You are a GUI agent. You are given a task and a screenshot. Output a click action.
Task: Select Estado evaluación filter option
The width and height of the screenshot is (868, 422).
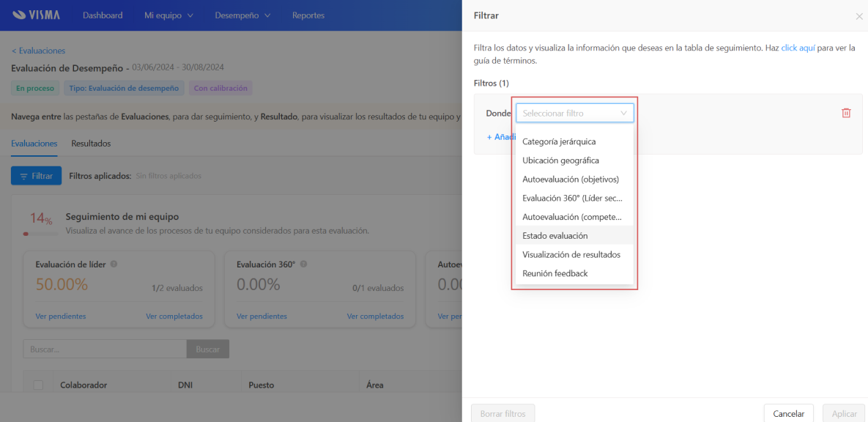coord(574,235)
